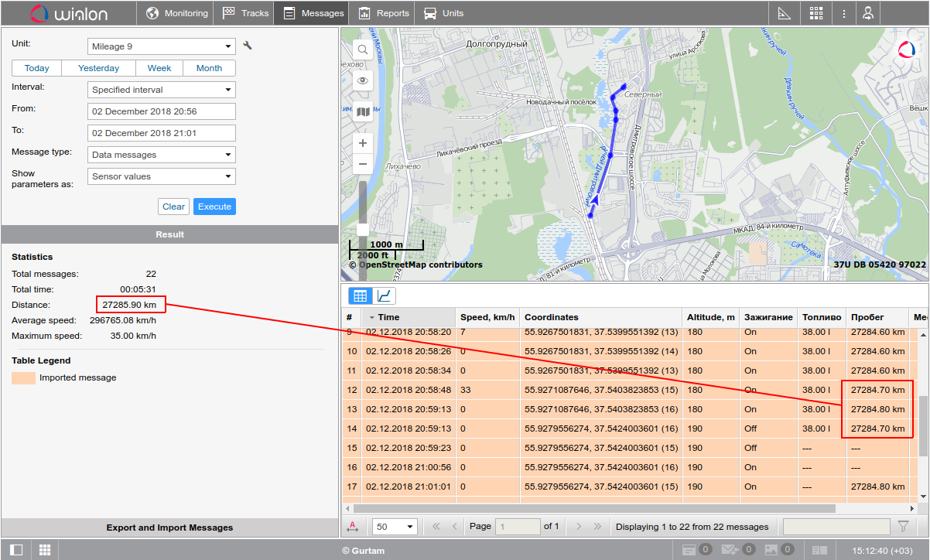Switch to the Tracks tab

click(x=246, y=13)
